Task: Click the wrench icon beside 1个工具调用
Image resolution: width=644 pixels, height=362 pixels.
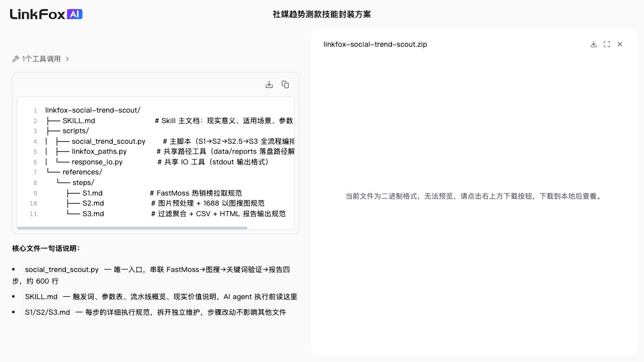Action: tap(16, 59)
